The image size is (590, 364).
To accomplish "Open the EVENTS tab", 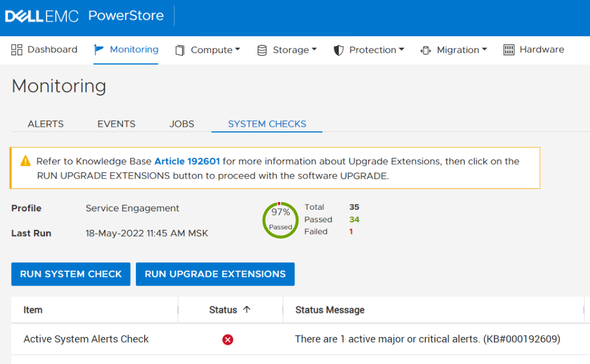I will tap(116, 124).
